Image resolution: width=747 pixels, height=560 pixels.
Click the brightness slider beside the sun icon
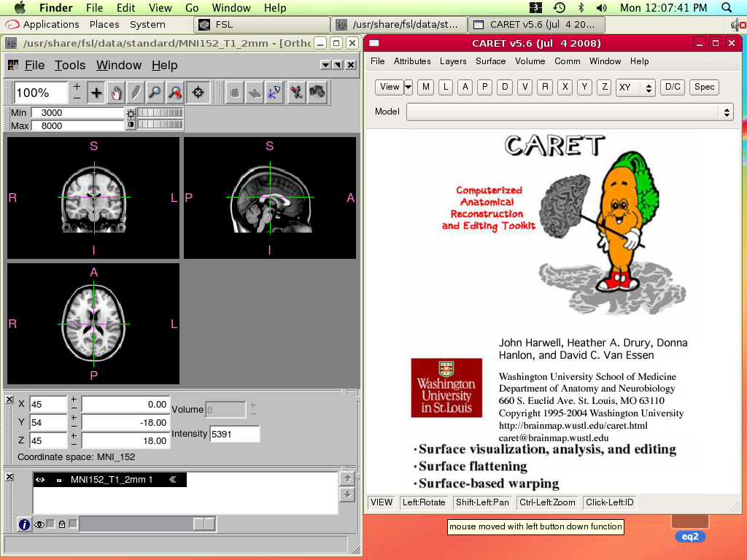point(160,113)
